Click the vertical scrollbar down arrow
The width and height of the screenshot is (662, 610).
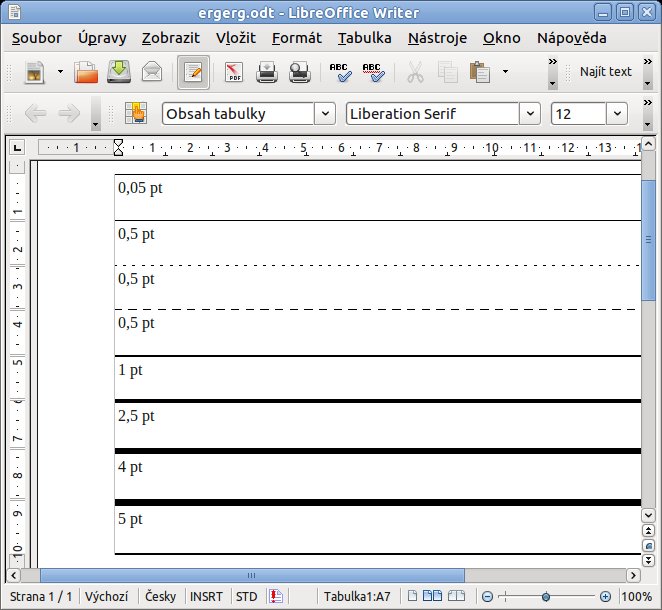[648, 515]
